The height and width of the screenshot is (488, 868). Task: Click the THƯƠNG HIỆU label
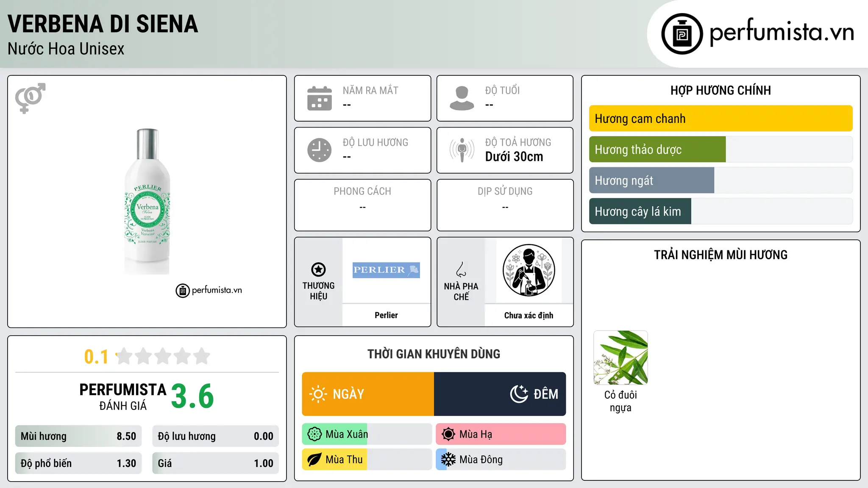point(318,291)
